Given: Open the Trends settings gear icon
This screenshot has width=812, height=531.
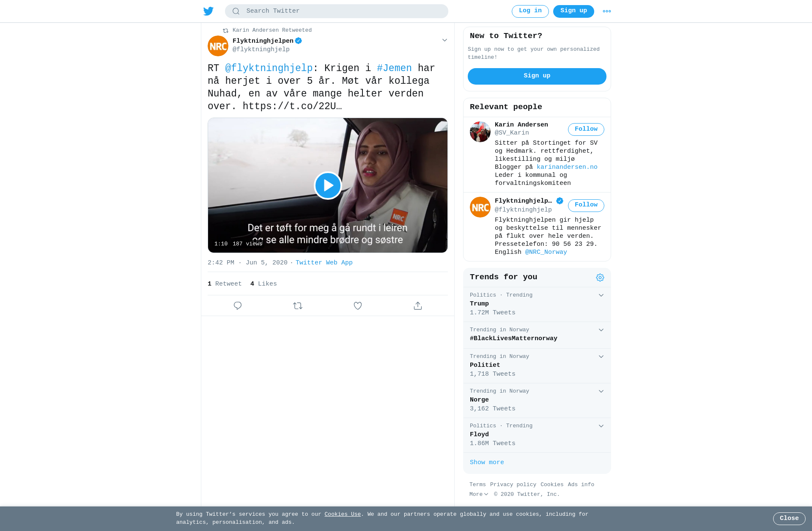Looking at the screenshot, I should point(600,278).
